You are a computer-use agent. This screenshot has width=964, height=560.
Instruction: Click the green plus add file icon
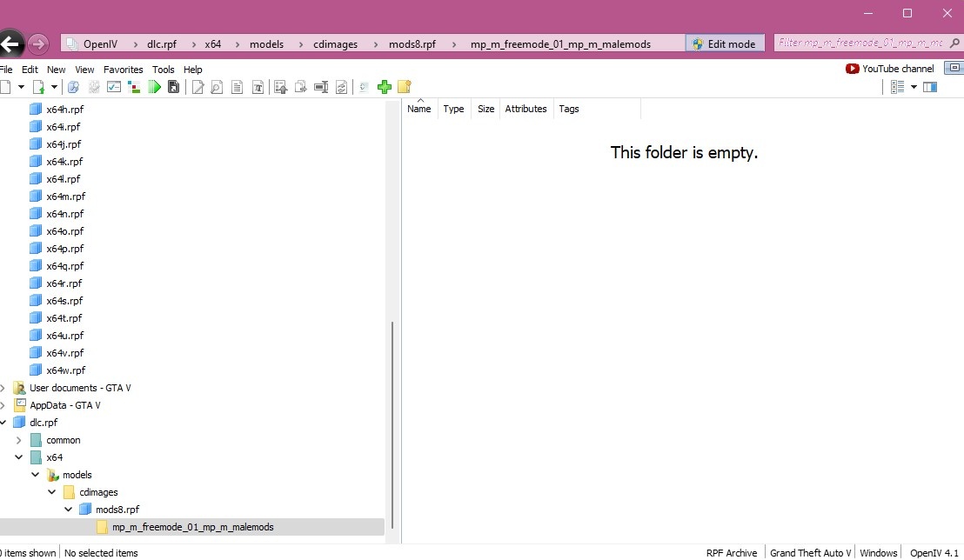(x=385, y=87)
